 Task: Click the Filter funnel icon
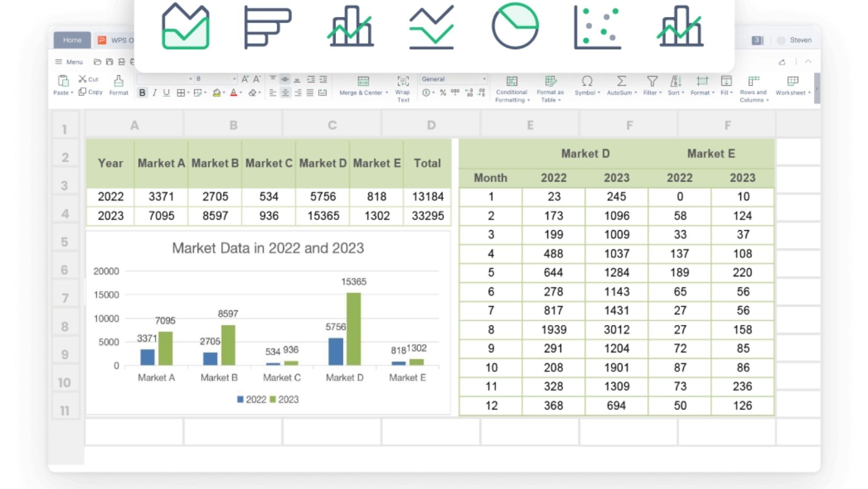(652, 81)
